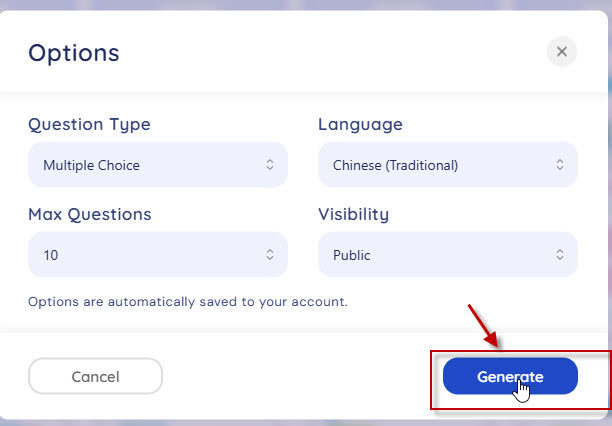
Task: Open the Question Type dropdown
Action: point(157,165)
